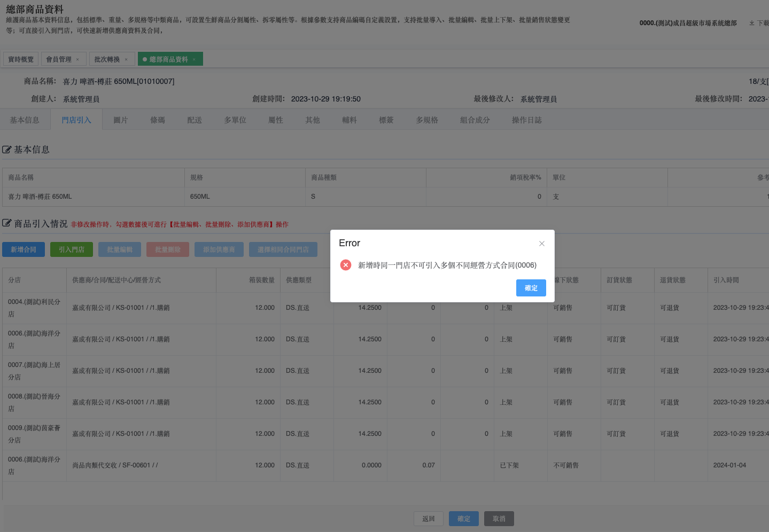Click the 新增合同 button

tap(24, 249)
